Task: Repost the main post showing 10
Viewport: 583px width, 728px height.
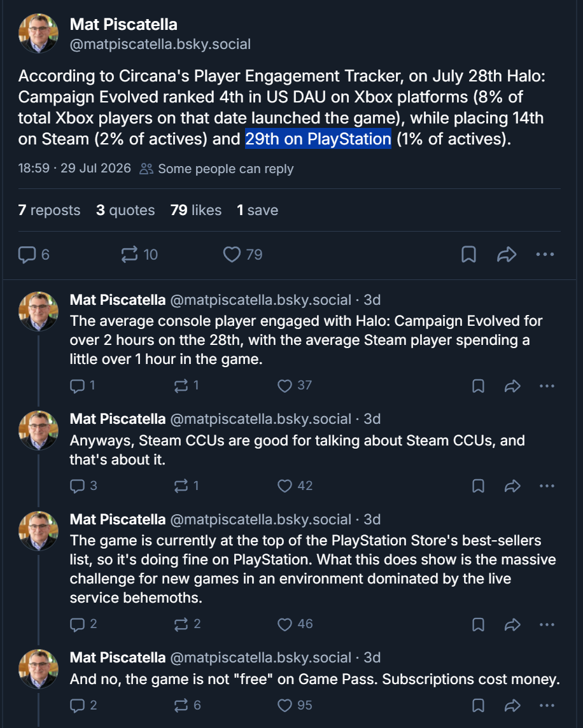Action: (x=139, y=255)
